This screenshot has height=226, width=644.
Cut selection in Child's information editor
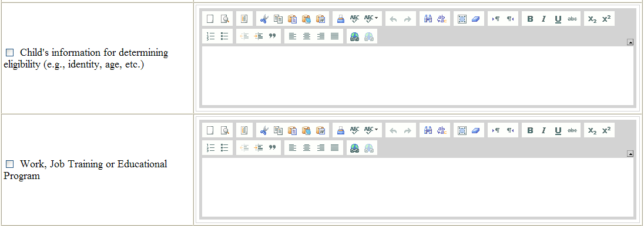pos(264,18)
